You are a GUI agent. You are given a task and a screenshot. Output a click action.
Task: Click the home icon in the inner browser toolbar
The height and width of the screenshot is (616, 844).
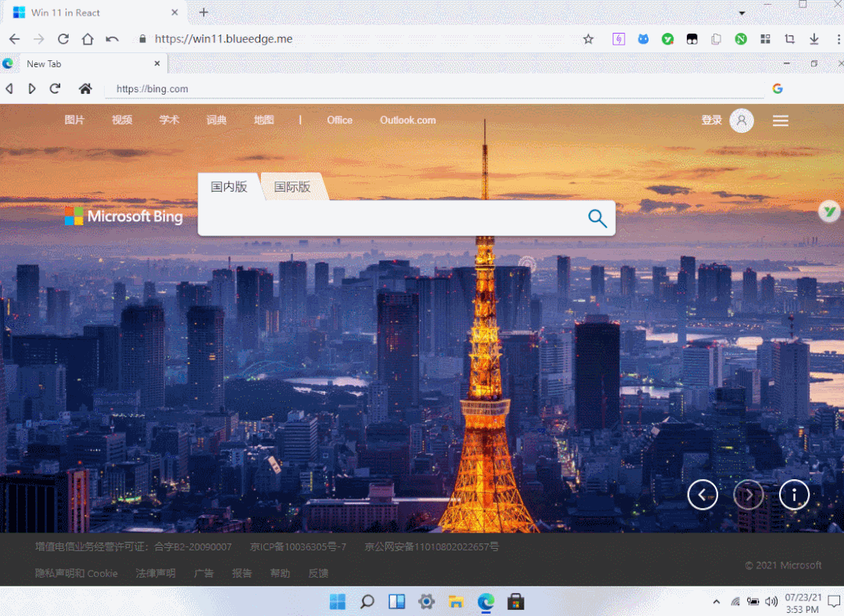[x=85, y=88]
